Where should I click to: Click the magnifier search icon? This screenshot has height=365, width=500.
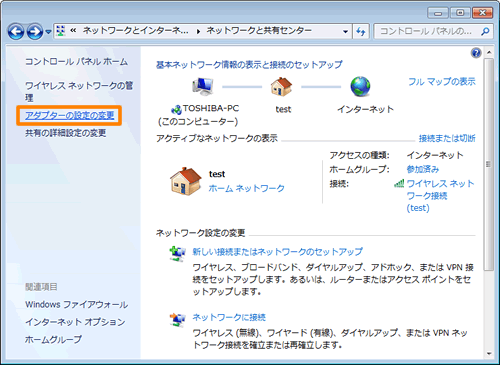(x=485, y=32)
